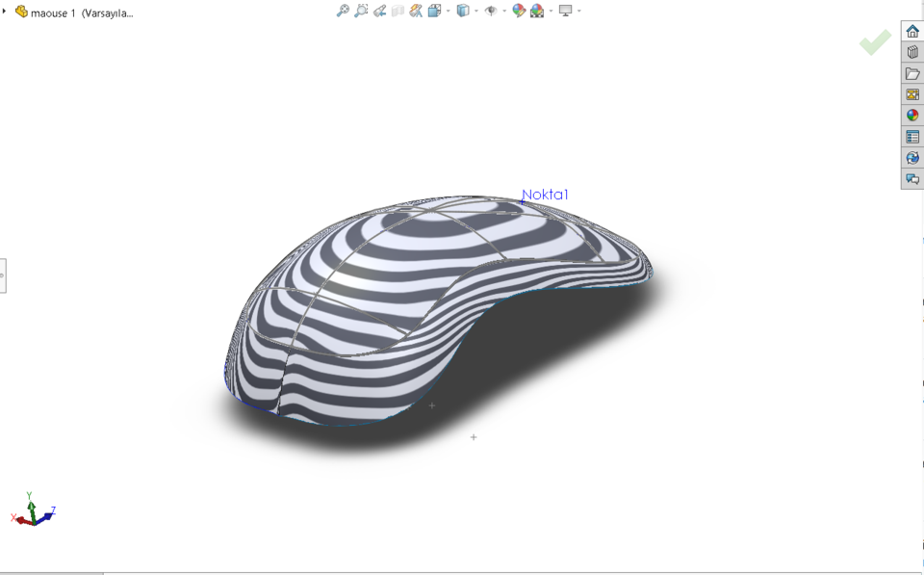Screen dimensions: 924x575
Task: Activate the Zoom to Area tool
Action: click(360, 11)
